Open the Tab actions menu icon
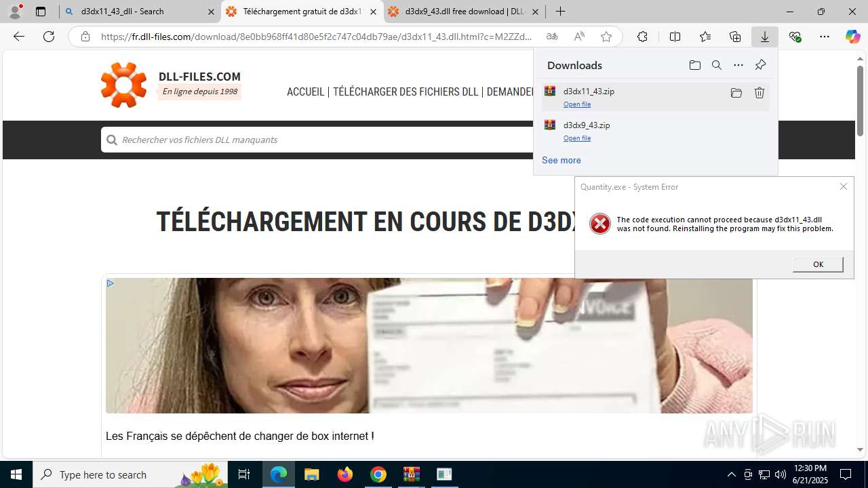Viewport: 868px width, 488px height. click(41, 12)
